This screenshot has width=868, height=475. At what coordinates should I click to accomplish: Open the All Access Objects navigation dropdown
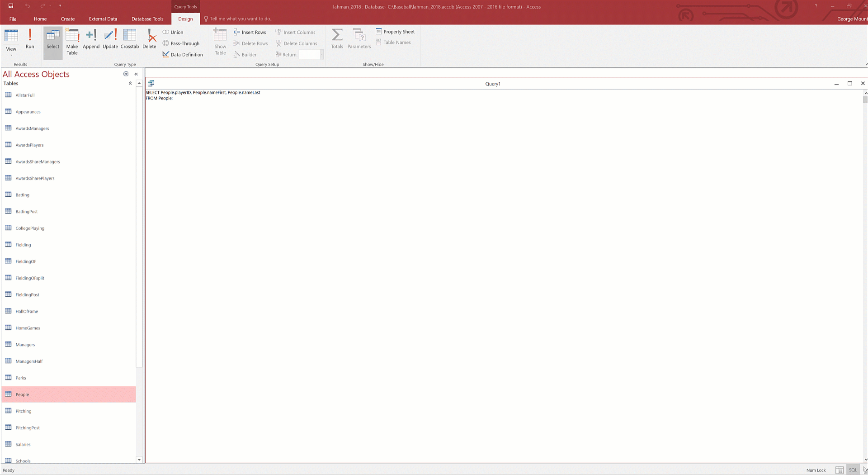(126, 74)
